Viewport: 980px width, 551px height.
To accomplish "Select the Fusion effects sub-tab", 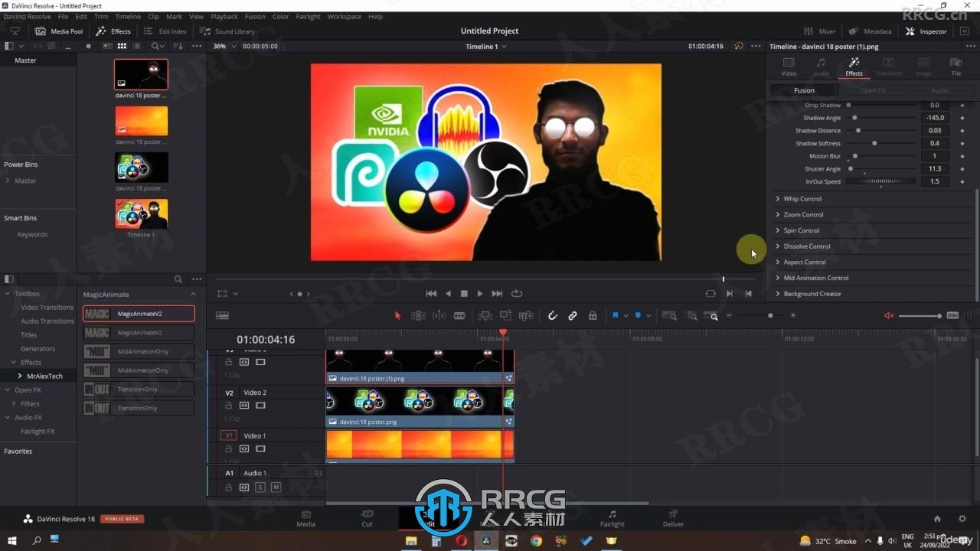I will tap(804, 90).
